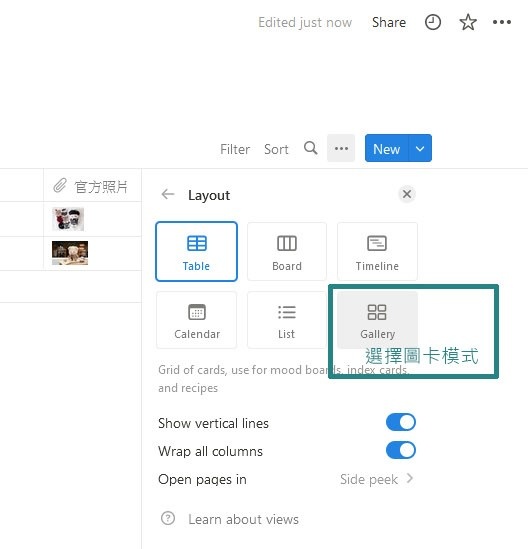Go back using Layout arrow
The image size is (528, 549).
(x=168, y=194)
